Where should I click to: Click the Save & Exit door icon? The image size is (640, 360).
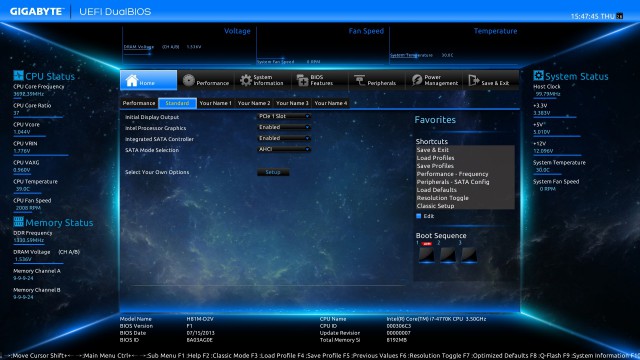(473, 80)
